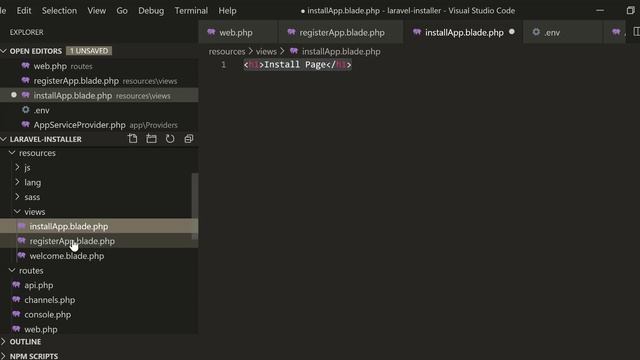Expand the sass folder

pos(17,197)
